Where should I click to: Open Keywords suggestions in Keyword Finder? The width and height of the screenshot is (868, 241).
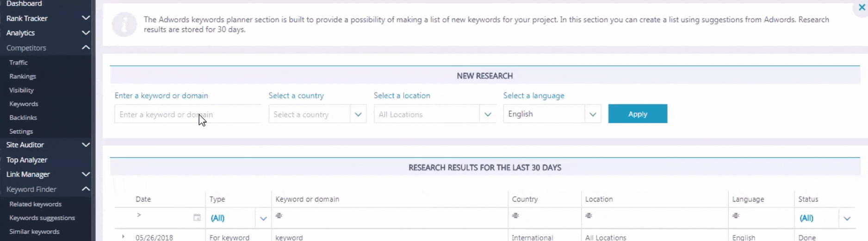click(x=42, y=218)
